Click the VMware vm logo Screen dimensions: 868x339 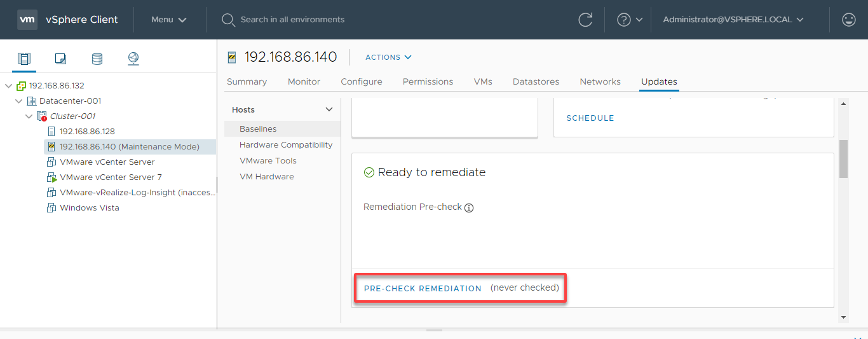pos(27,20)
